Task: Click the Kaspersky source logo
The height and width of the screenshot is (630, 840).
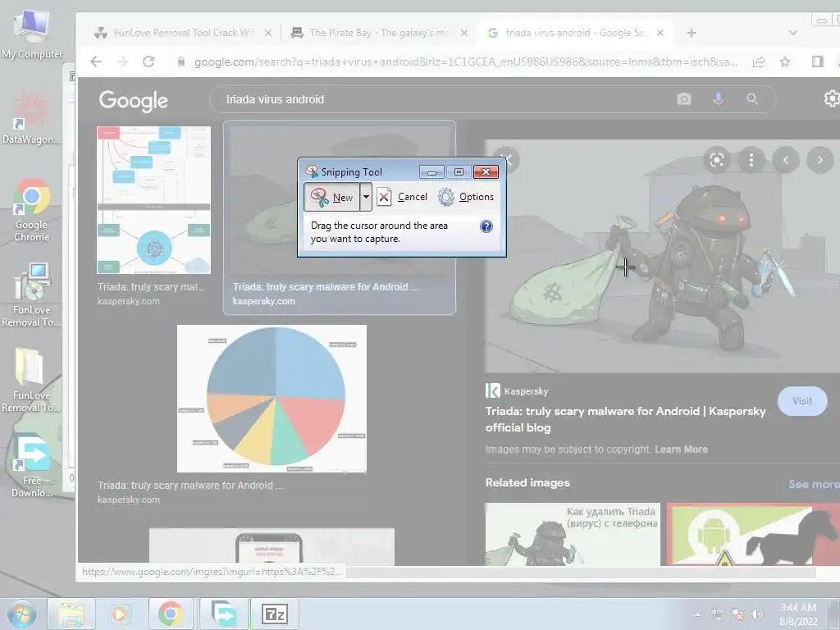Action: pyautogui.click(x=492, y=390)
